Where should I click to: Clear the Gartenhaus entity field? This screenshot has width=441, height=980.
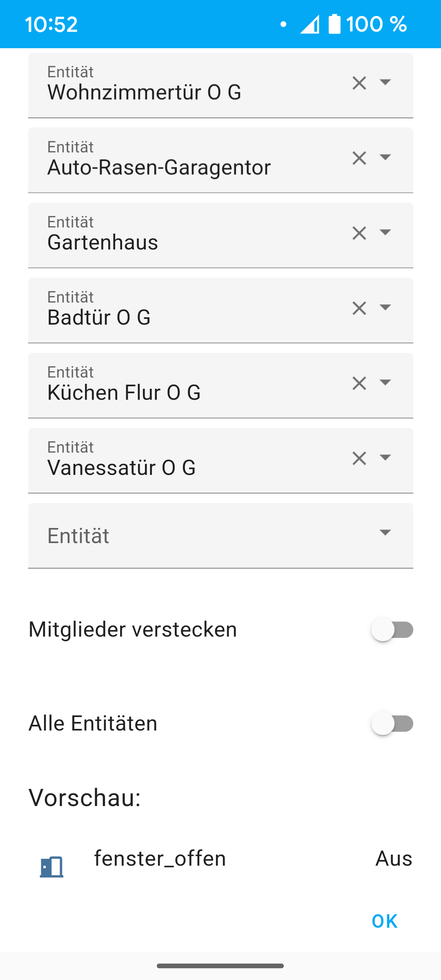359,233
